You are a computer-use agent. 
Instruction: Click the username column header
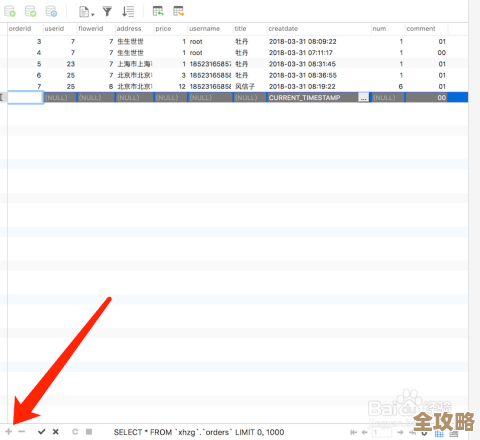(x=204, y=29)
